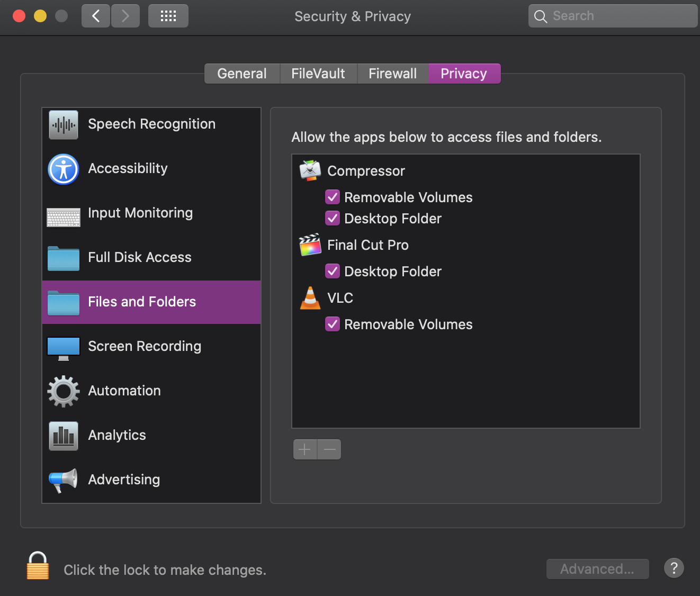Click the VLC app name

[340, 298]
